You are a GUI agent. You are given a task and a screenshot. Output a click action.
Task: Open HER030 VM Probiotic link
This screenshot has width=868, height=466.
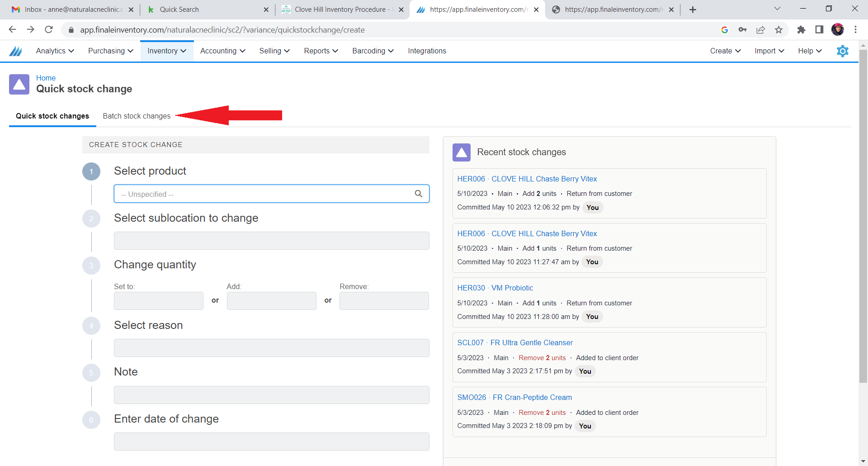point(495,288)
